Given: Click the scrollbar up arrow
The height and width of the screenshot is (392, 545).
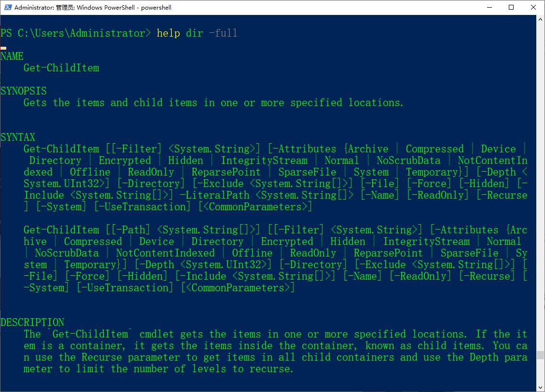Looking at the screenshot, I should click(x=540, y=19).
